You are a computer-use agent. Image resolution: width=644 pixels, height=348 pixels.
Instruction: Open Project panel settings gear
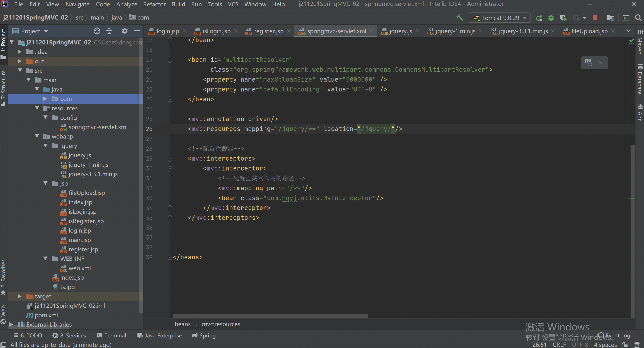(x=125, y=31)
